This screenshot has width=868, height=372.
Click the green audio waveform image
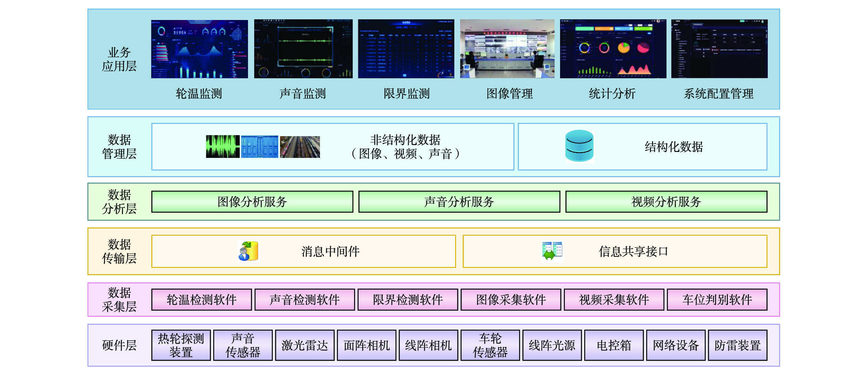tap(223, 147)
